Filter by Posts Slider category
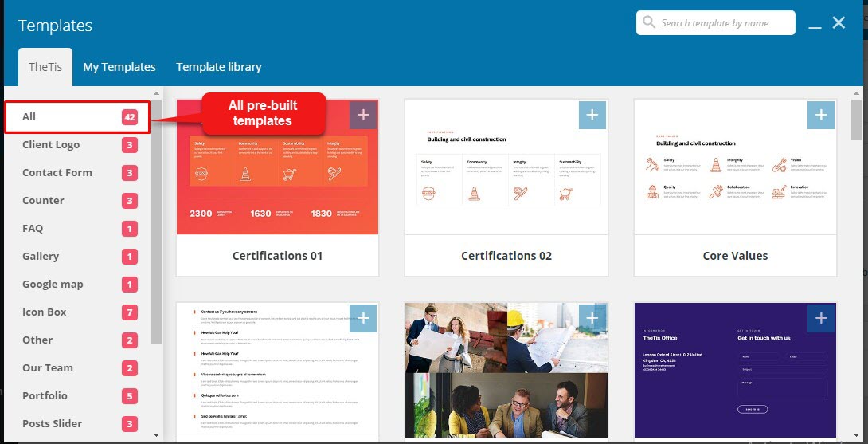Screen dimensions: 868x444 coord(77,423)
